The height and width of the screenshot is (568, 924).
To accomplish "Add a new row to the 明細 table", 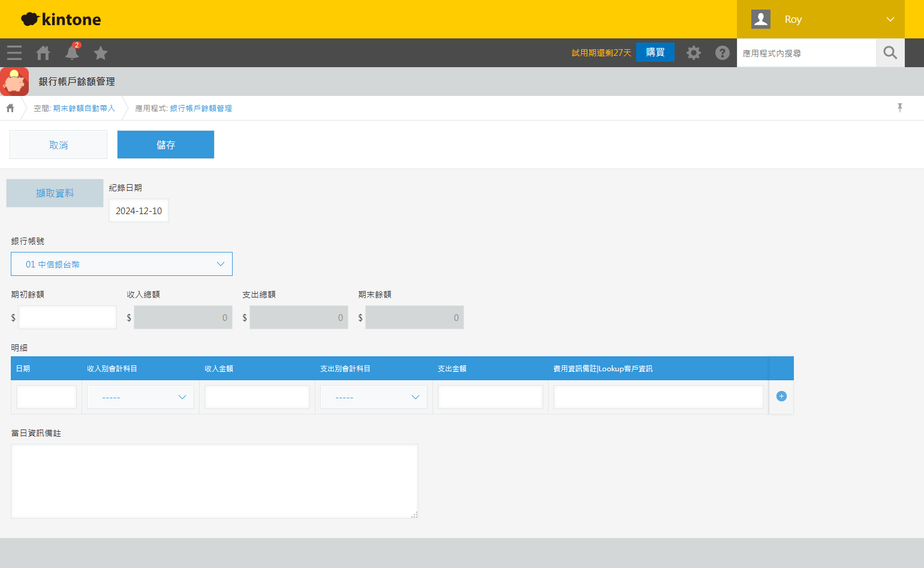I will (x=781, y=396).
